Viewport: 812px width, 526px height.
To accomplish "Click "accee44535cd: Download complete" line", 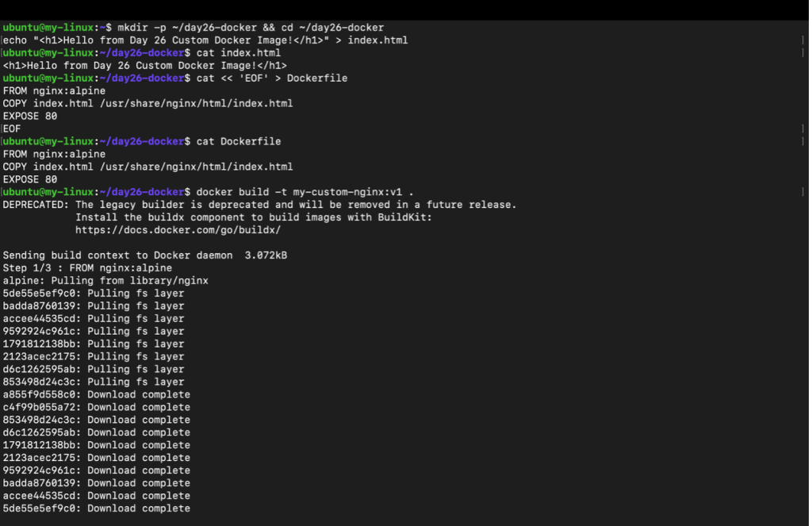I will 97,495.
